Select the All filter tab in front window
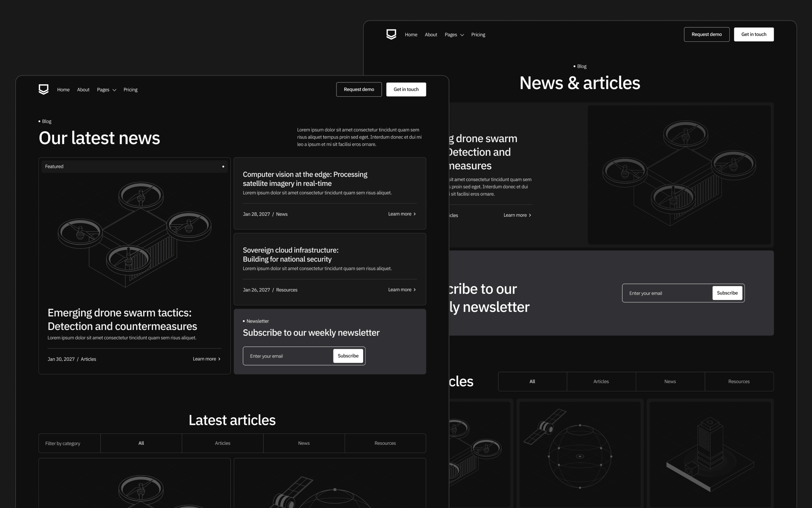 [141, 443]
